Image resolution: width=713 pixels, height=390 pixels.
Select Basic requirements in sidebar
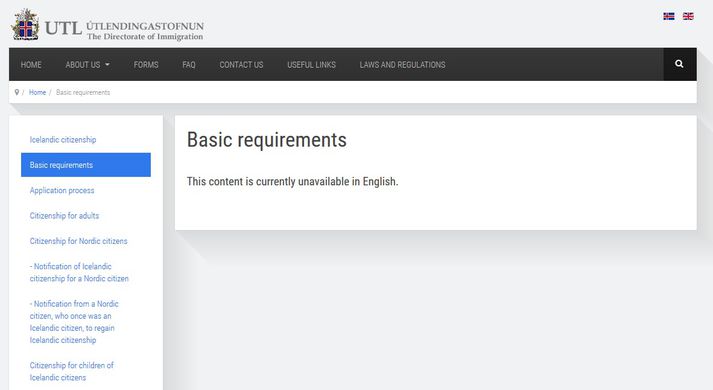point(86,165)
